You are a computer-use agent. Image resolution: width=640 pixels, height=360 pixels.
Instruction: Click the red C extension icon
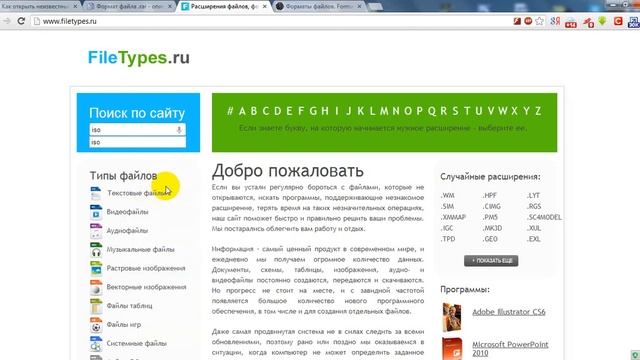click(618, 21)
